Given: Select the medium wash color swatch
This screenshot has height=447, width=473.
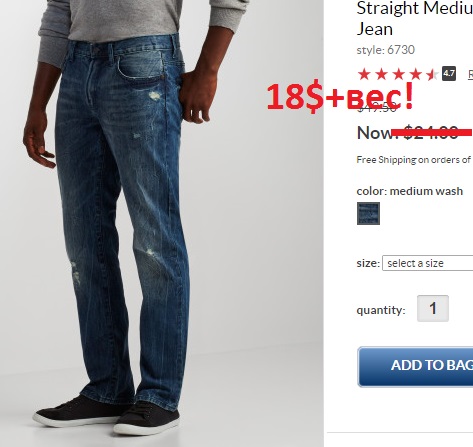Looking at the screenshot, I should (x=368, y=213).
